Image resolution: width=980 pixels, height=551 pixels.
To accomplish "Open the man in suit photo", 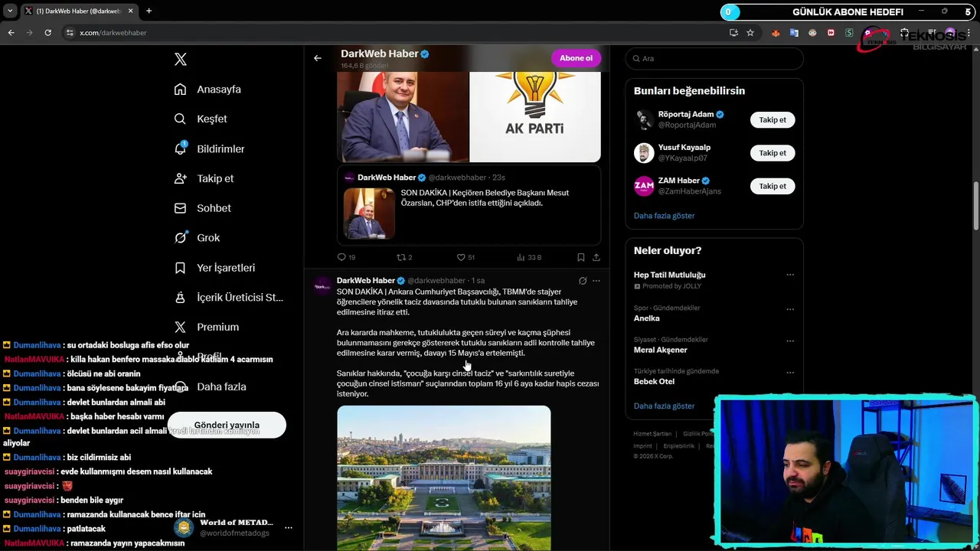I will [403, 116].
